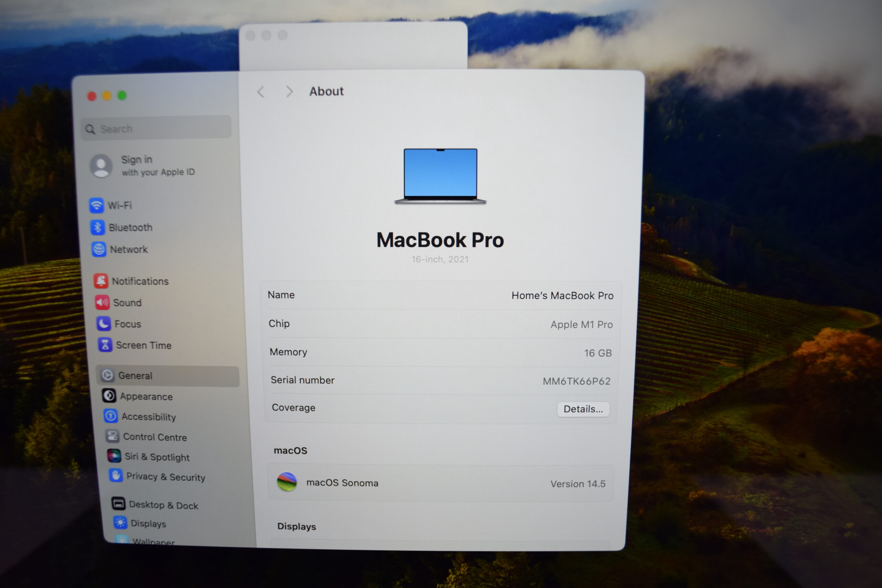Click the macOS Sonoma label

[x=342, y=483]
